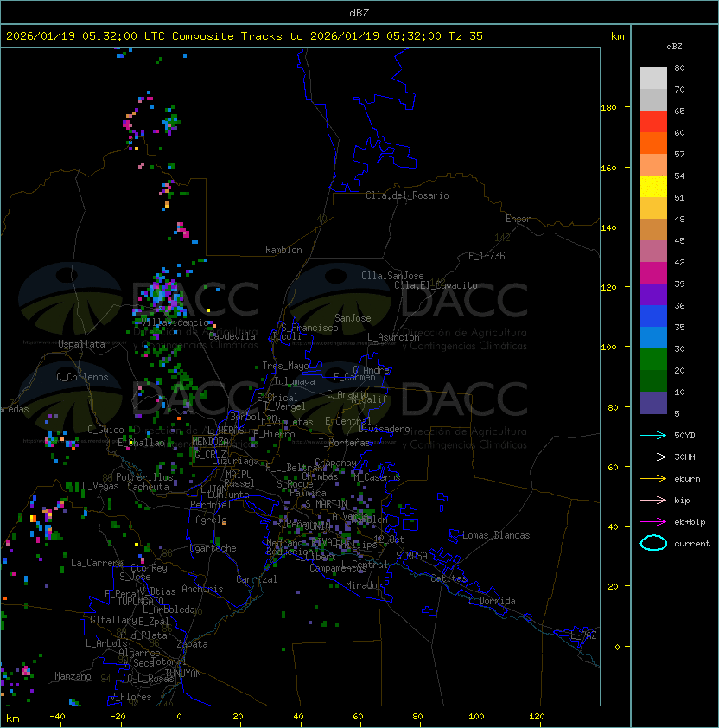This screenshot has height=728, width=719.
Task: Click the 'V_Flores' label on map
Action: pyautogui.click(x=130, y=697)
